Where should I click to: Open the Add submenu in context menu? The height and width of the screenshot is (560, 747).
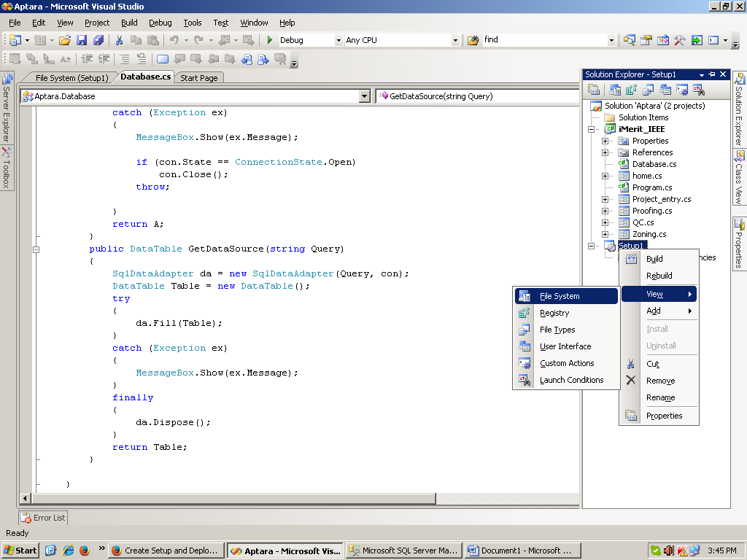pyautogui.click(x=659, y=311)
